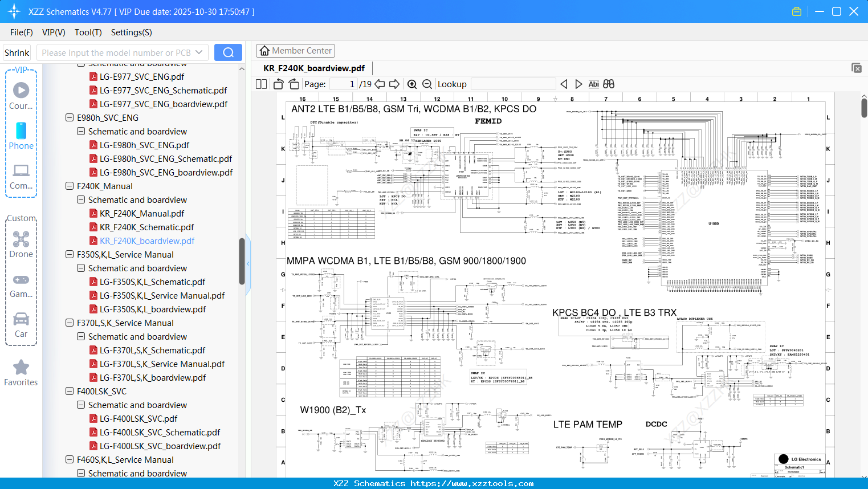Image resolution: width=868 pixels, height=489 pixels.
Task: Select the Zoom Out magnifier icon
Action: [426, 84]
